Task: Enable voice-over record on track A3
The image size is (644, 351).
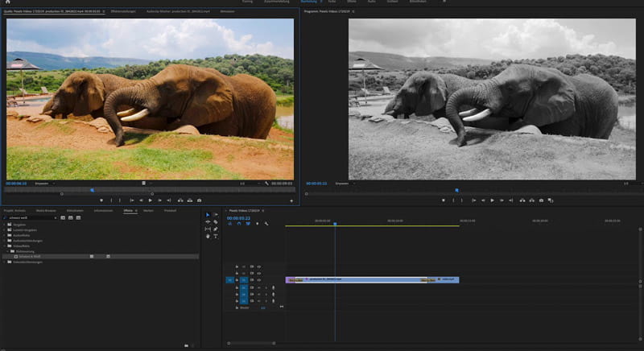Action: [x=274, y=301]
